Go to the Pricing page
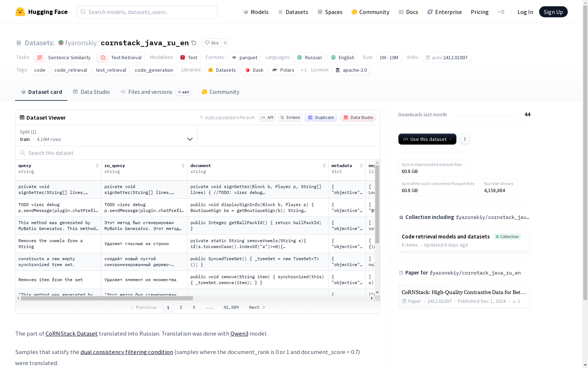Image resolution: width=588 pixels, height=368 pixels. pyautogui.click(x=480, y=12)
